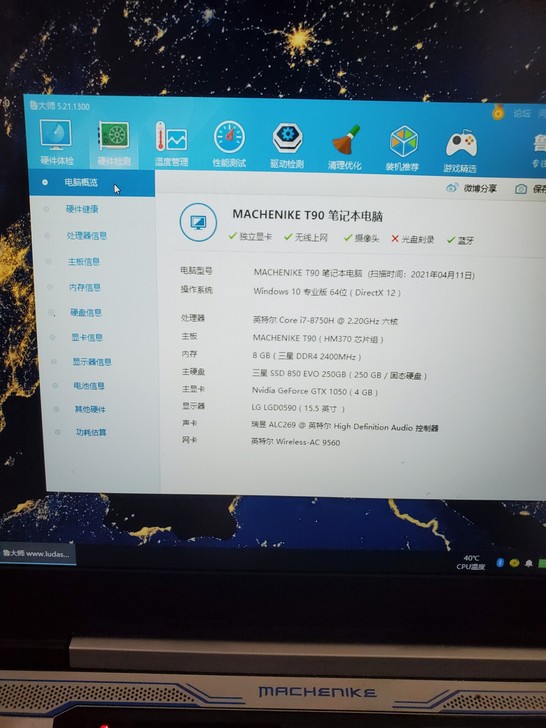Image resolution: width=546 pixels, height=728 pixels.
Task: Open the 驱动检测 driver detection icon
Action: (x=287, y=145)
